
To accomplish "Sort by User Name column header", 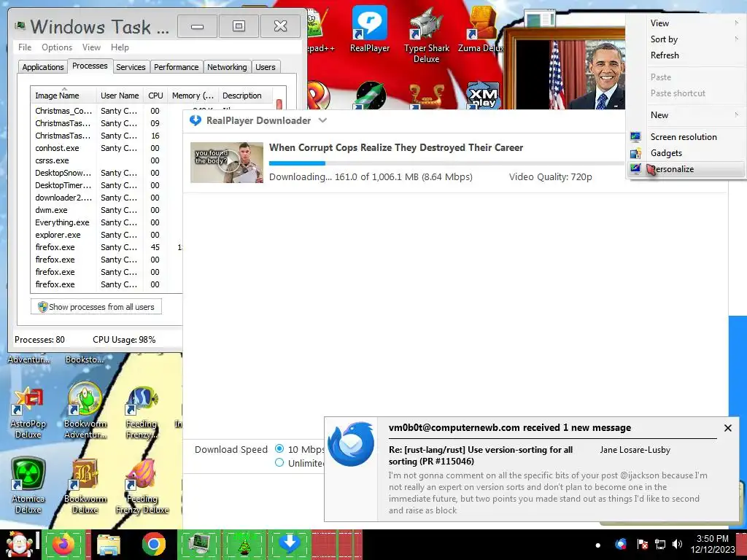I will point(120,96).
